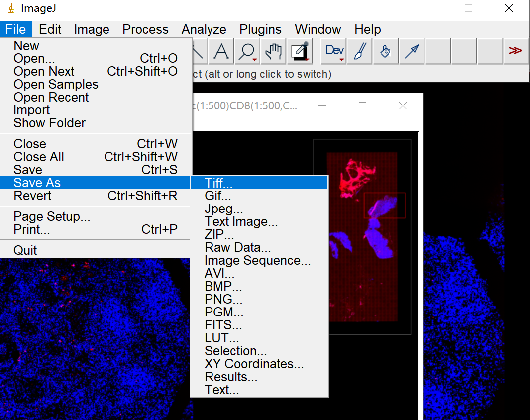
Task: Choose Tiff... from Save As submenu
Action: click(218, 183)
